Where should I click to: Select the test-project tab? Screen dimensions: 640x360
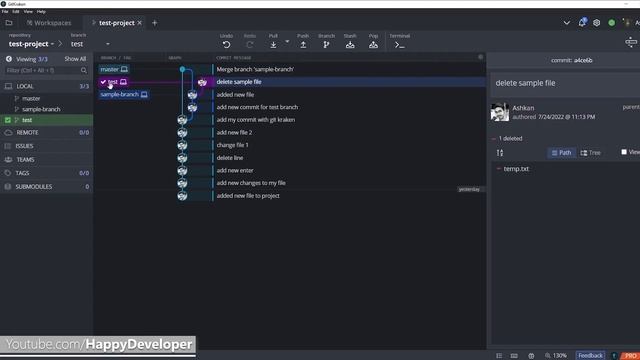[x=117, y=23]
